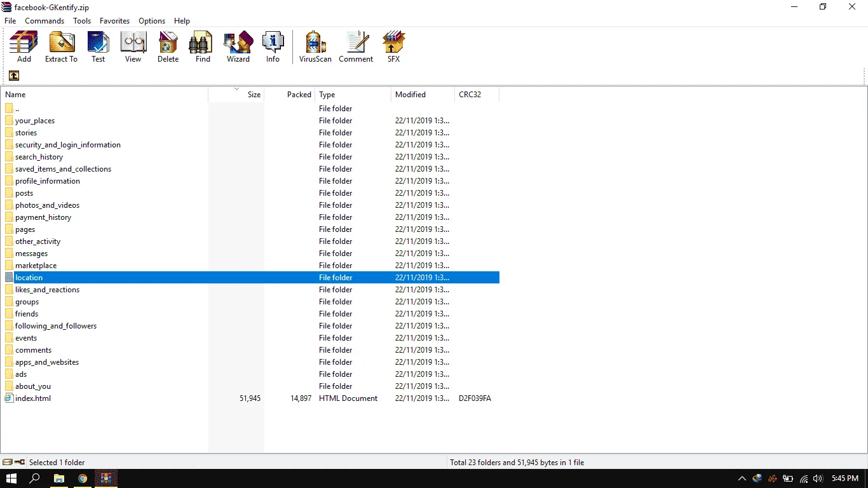Select the photos_and_videos folder
Screen dimensions: 868x488
(250, 205)
